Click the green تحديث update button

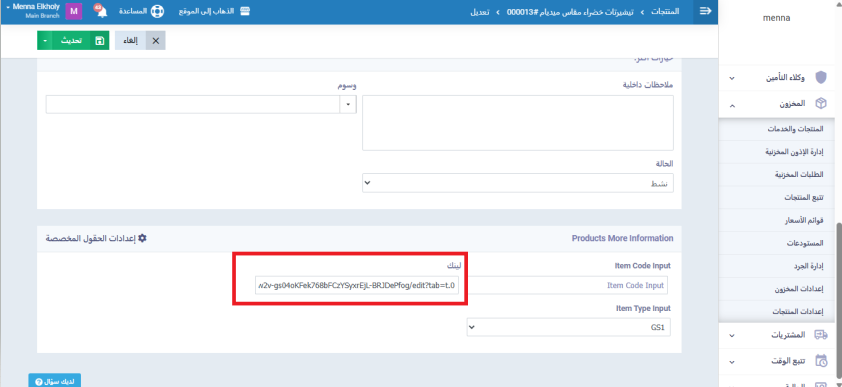tap(73, 41)
